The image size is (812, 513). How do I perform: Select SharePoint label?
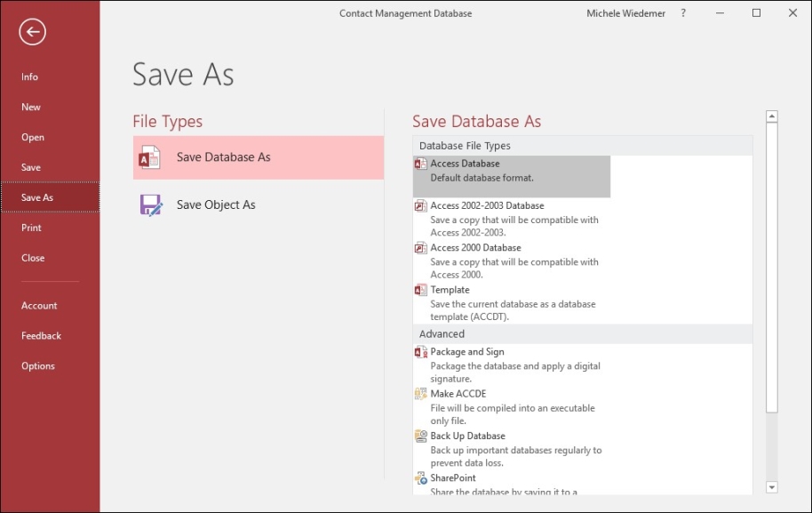click(x=452, y=477)
